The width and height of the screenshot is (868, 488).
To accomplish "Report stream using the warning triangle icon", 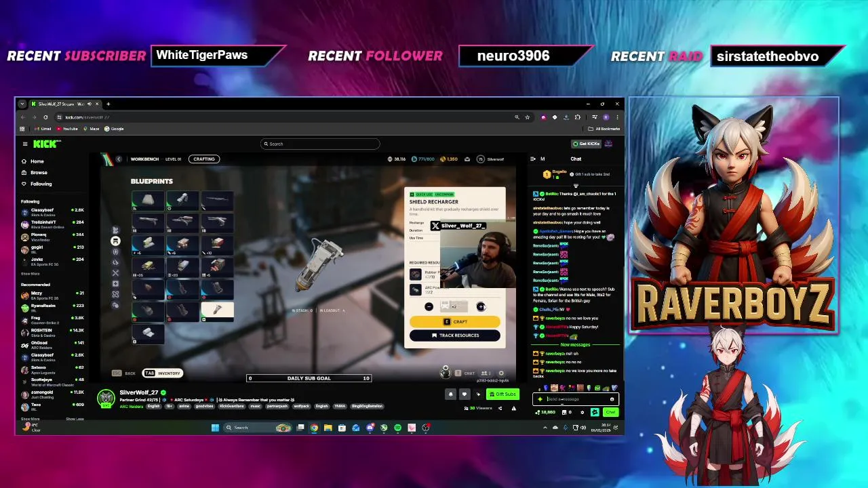I will click(513, 408).
